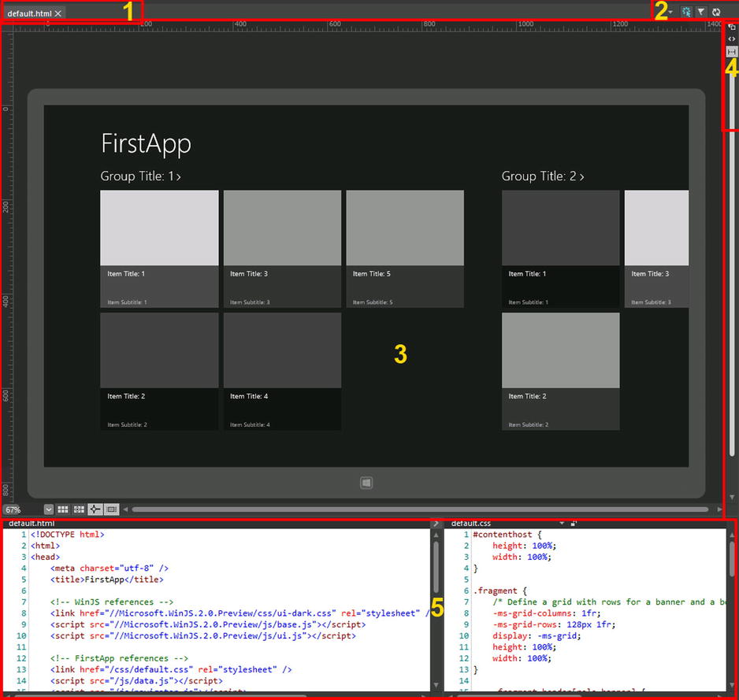The image size is (739, 700).
Task: Click the down scroll arrow of artboard
Action: tap(732, 498)
